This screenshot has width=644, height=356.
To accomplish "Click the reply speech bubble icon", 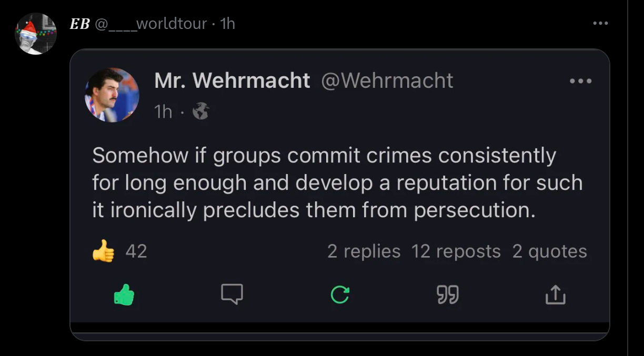I will [232, 295].
